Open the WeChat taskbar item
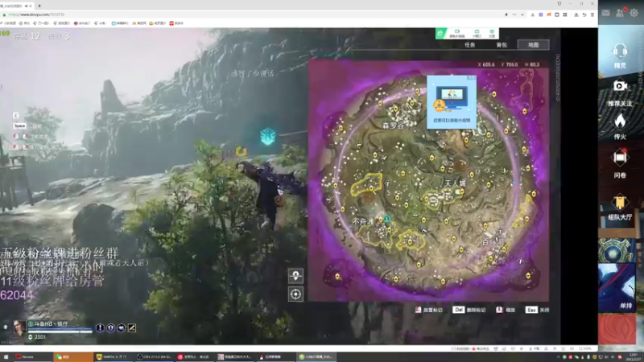 [x=73, y=356]
